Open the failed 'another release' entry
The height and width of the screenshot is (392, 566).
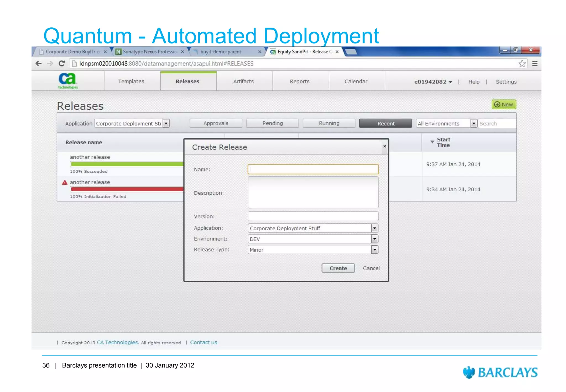[90, 182]
